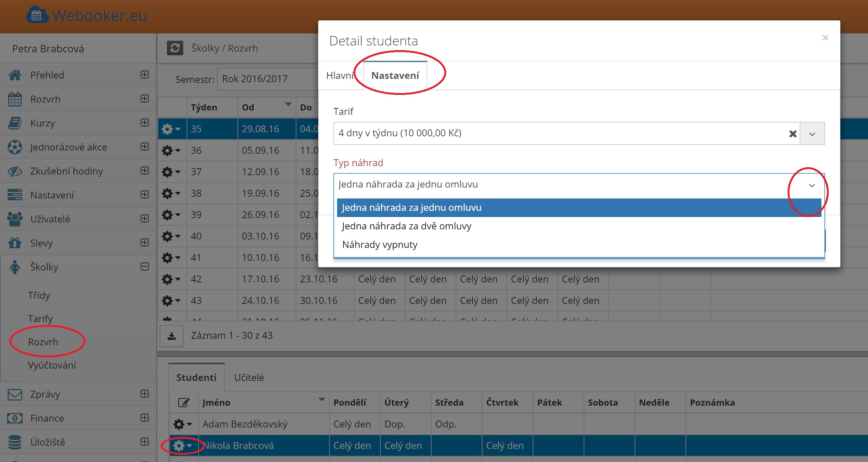This screenshot has height=462, width=868.
Task: Click the Finance banknote icon
Action: [x=15, y=418]
